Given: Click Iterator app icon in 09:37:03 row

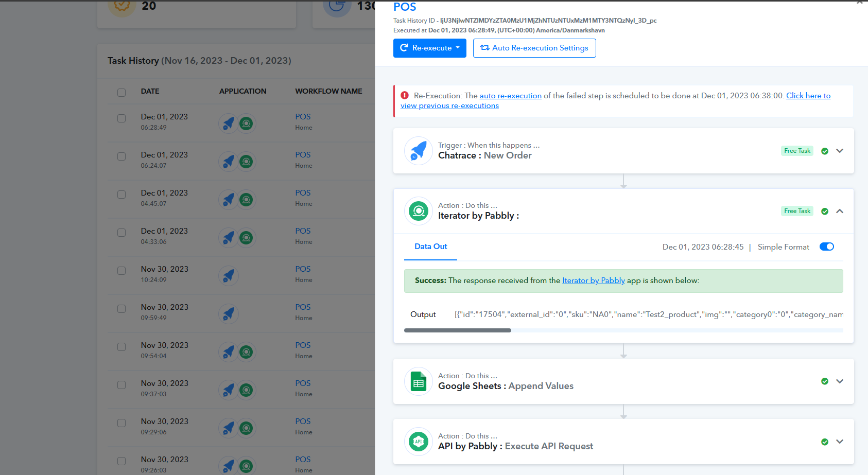Looking at the screenshot, I should click(247, 390).
